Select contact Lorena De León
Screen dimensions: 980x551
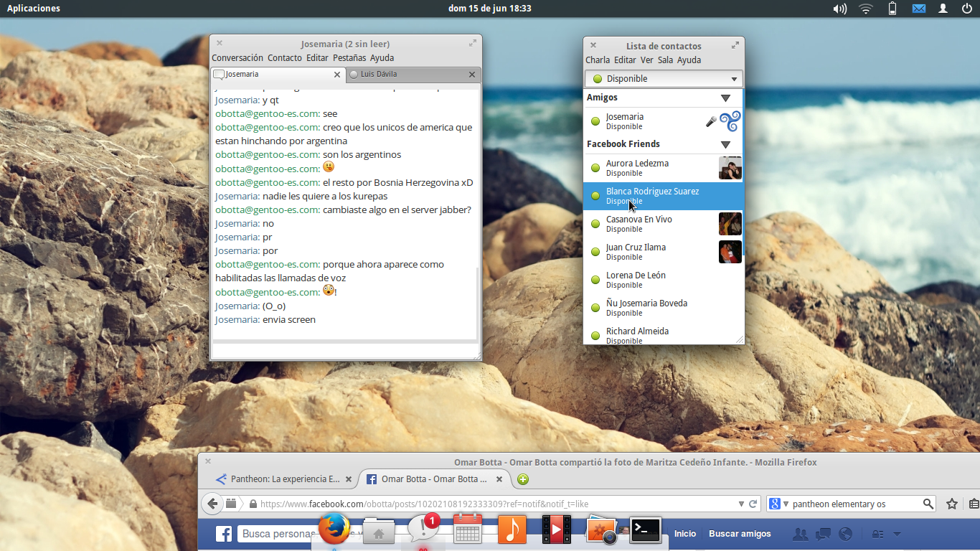click(x=664, y=280)
